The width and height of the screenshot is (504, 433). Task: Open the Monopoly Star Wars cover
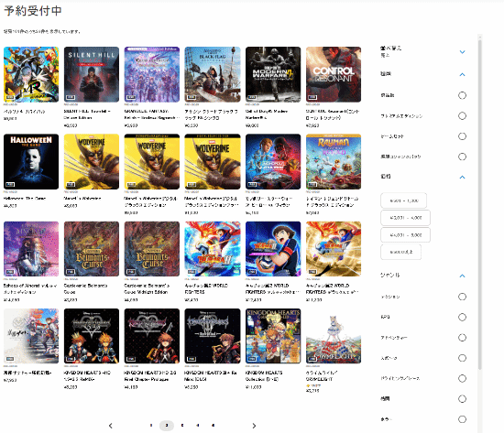(273, 161)
